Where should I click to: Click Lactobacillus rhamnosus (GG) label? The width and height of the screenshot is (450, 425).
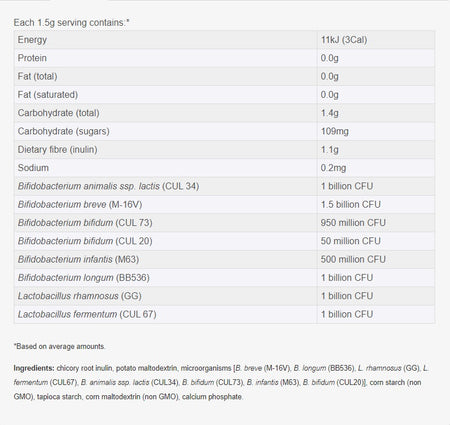coord(80,296)
